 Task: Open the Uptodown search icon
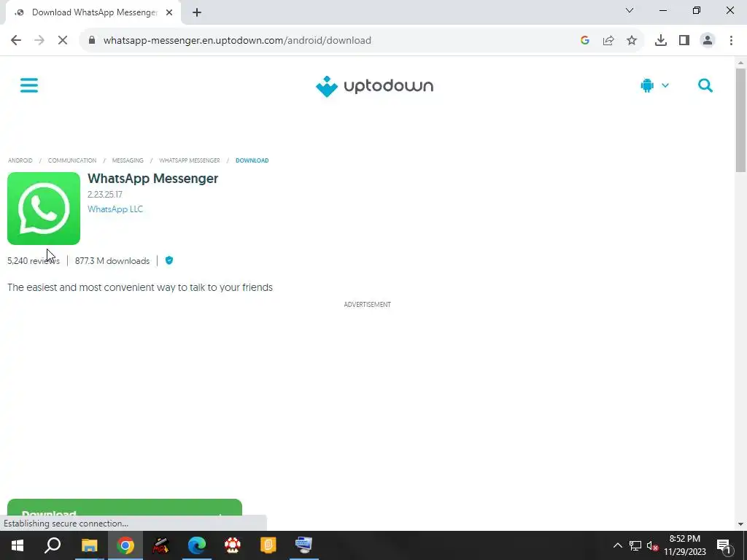pyautogui.click(x=705, y=86)
